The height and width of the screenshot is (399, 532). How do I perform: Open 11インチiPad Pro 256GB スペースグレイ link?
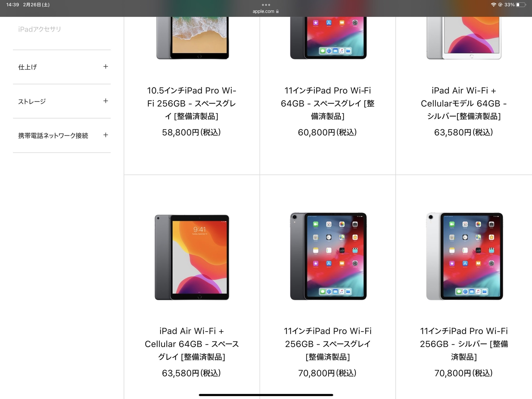328,344
